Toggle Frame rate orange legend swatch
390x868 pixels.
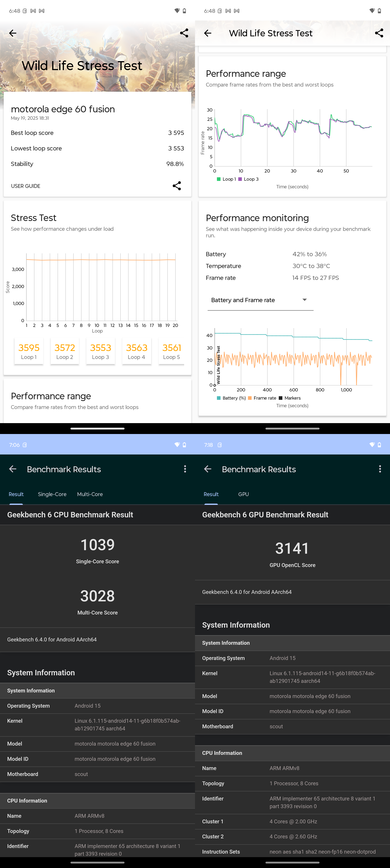click(250, 398)
